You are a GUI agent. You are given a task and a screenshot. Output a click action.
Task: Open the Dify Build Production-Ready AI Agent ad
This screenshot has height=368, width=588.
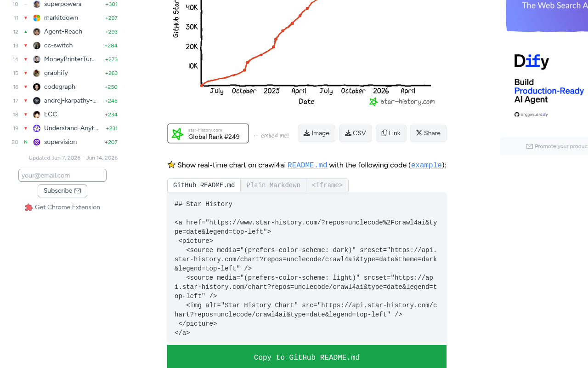point(547,85)
